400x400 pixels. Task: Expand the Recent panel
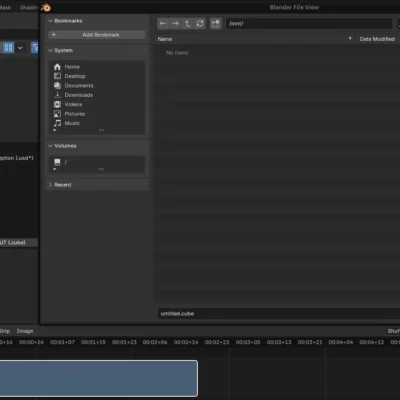pos(51,185)
